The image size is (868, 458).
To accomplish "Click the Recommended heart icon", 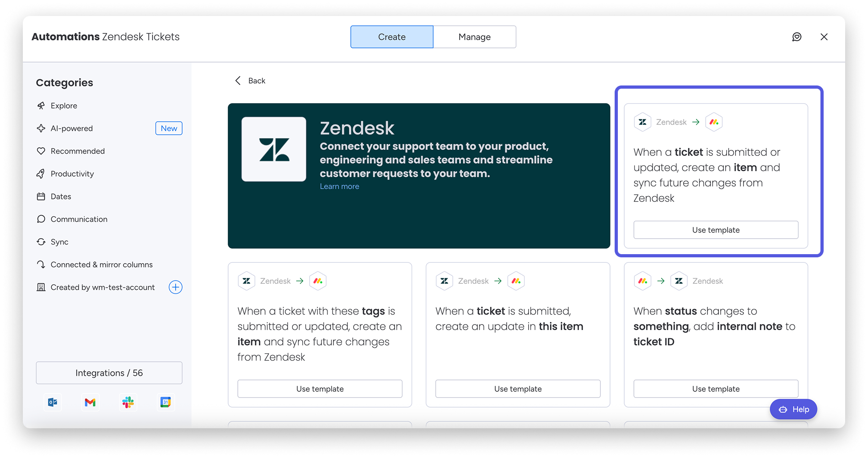I will click(x=41, y=151).
